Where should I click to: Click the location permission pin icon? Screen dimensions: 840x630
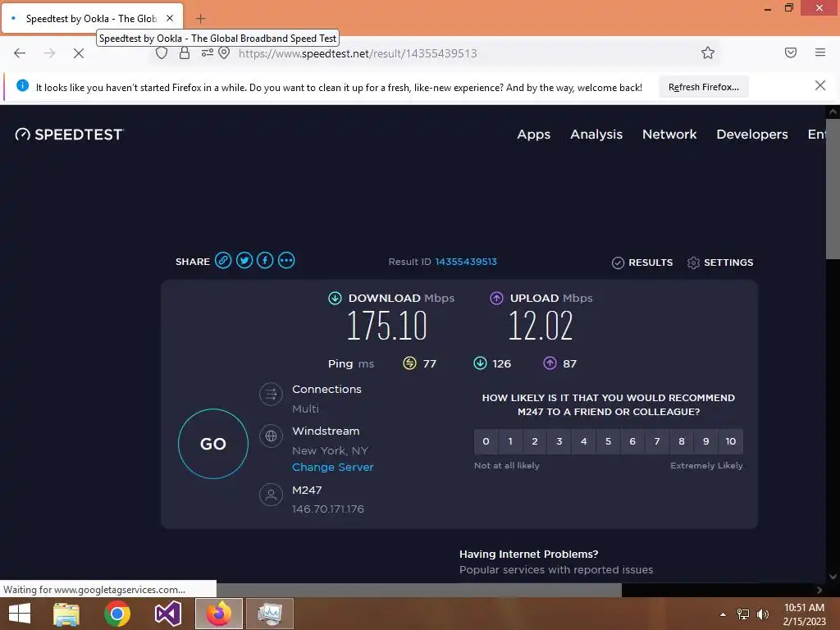224,53
